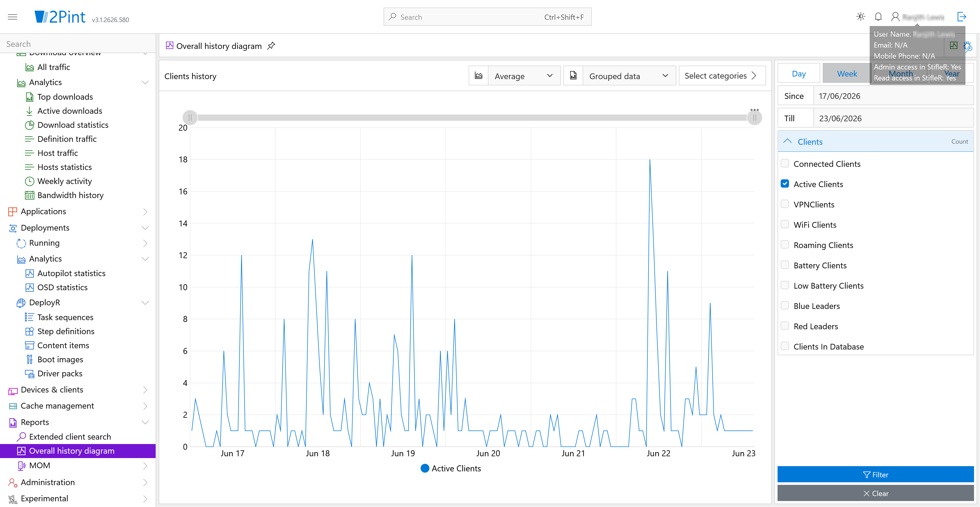
Task: Click the chart type icon beside Average
Action: [x=479, y=76]
